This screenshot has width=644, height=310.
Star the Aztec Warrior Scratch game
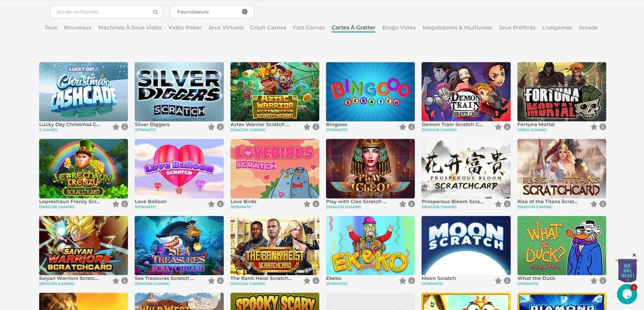[x=307, y=127]
